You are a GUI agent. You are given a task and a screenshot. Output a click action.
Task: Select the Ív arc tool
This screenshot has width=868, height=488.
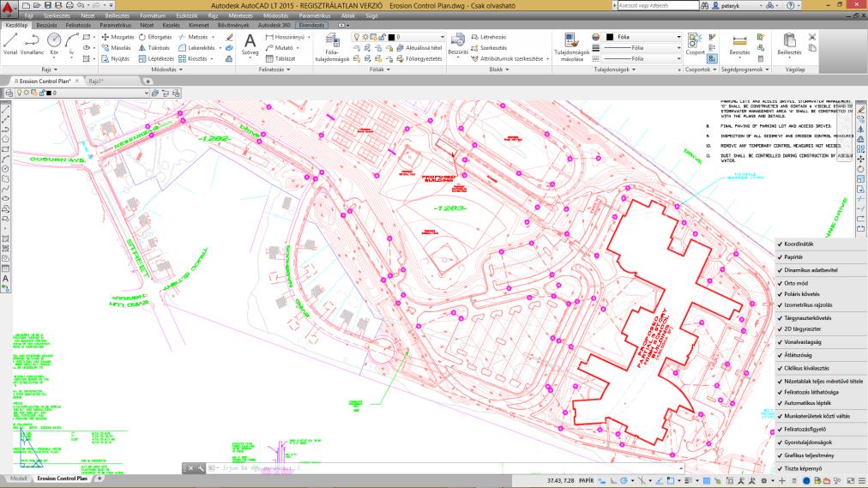pos(71,44)
